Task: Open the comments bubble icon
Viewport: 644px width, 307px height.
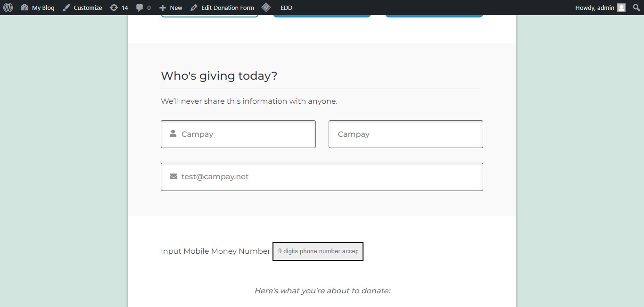Action: tap(140, 8)
